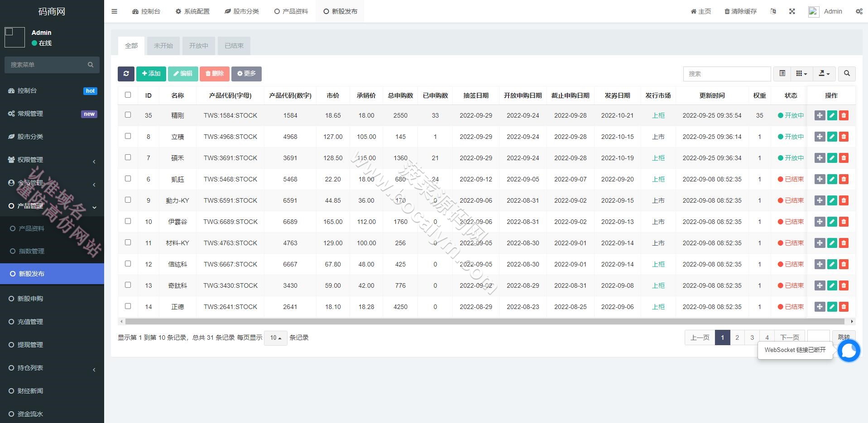Click the green edit icon for row 精剛
This screenshot has height=423, width=868.
coord(832,115)
